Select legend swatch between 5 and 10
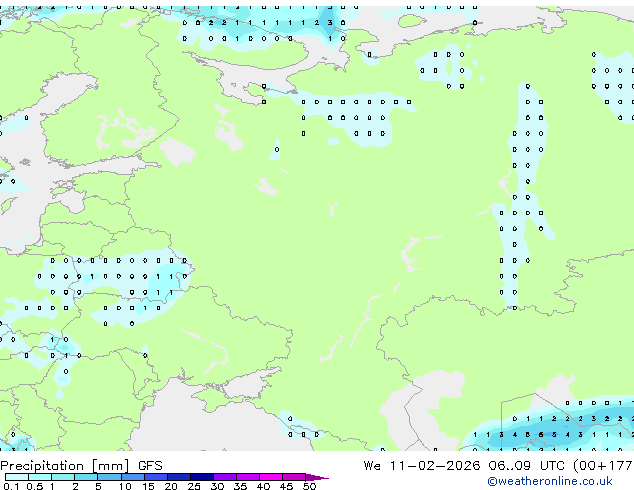Viewport: 634px width, 490px height. coord(109,477)
